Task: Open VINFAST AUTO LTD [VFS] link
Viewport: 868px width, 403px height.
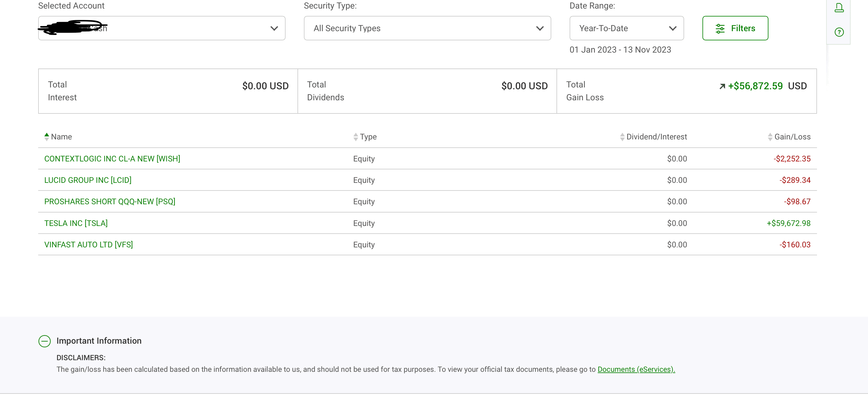Action: (x=89, y=245)
